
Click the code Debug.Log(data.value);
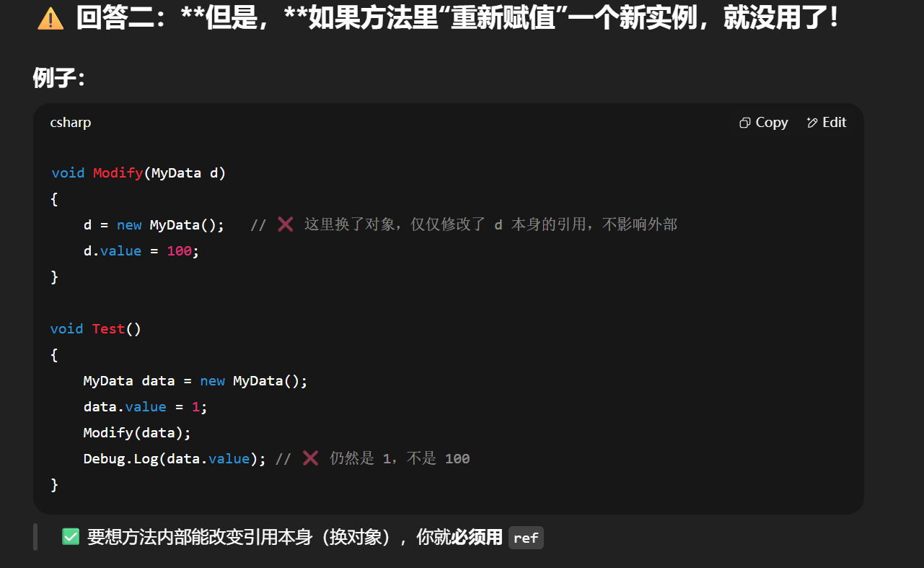(x=175, y=459)
